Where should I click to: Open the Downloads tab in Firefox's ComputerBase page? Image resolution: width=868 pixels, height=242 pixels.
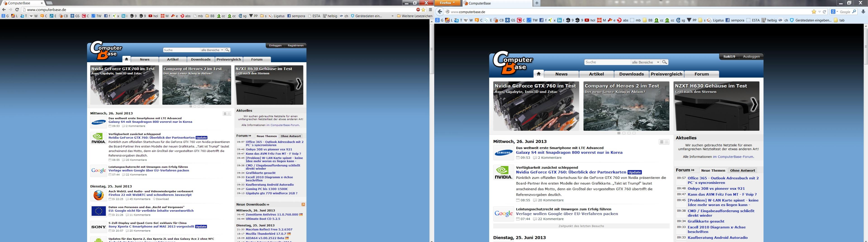coord(631,74)
